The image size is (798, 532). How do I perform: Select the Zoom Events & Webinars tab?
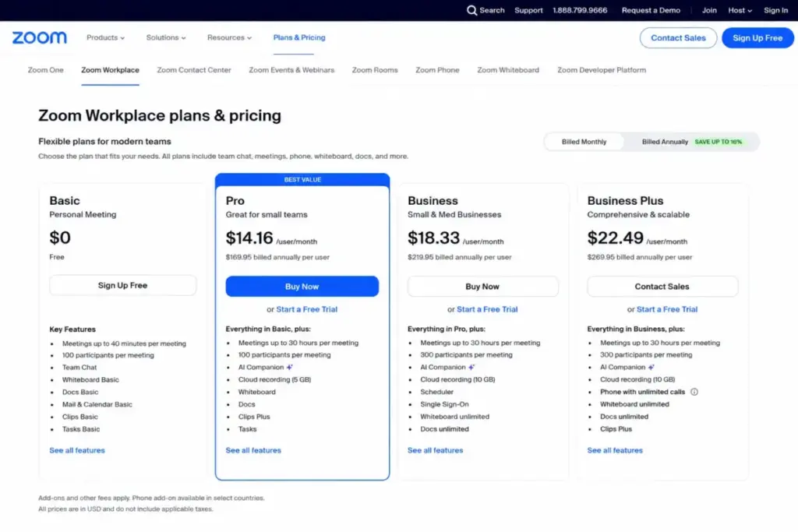[x=291, y=70]
